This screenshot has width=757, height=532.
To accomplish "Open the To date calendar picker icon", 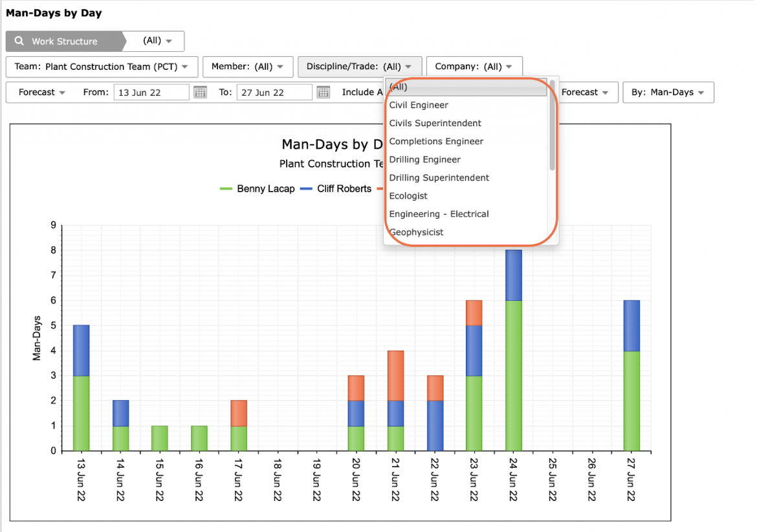I will click(x=323, y=92).
